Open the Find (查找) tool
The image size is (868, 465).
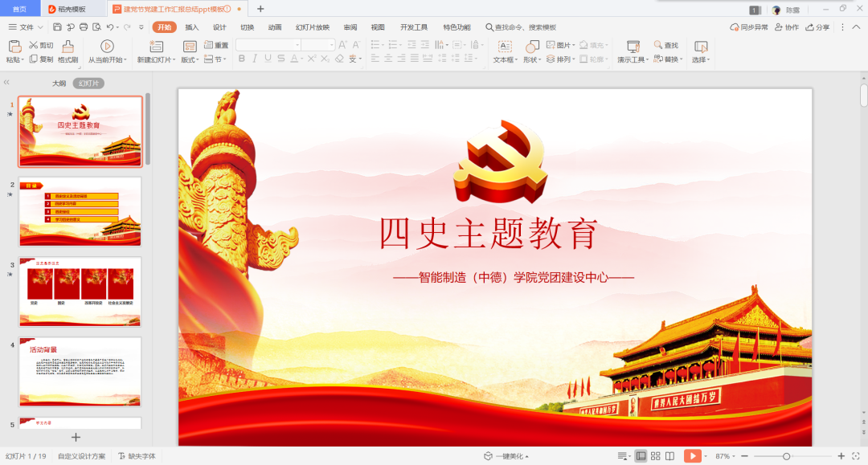665,46
